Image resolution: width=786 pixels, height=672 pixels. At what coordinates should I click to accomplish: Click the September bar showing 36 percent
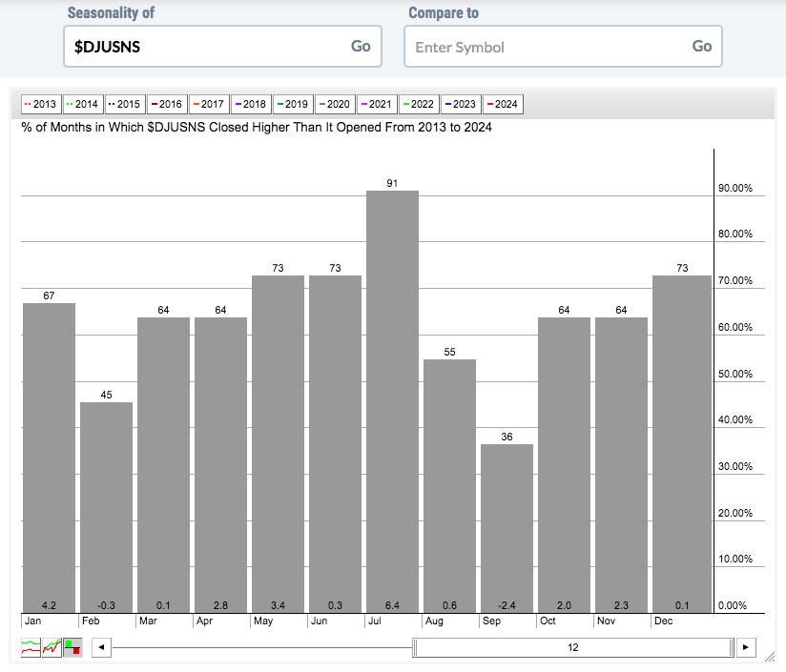point(507,527)
